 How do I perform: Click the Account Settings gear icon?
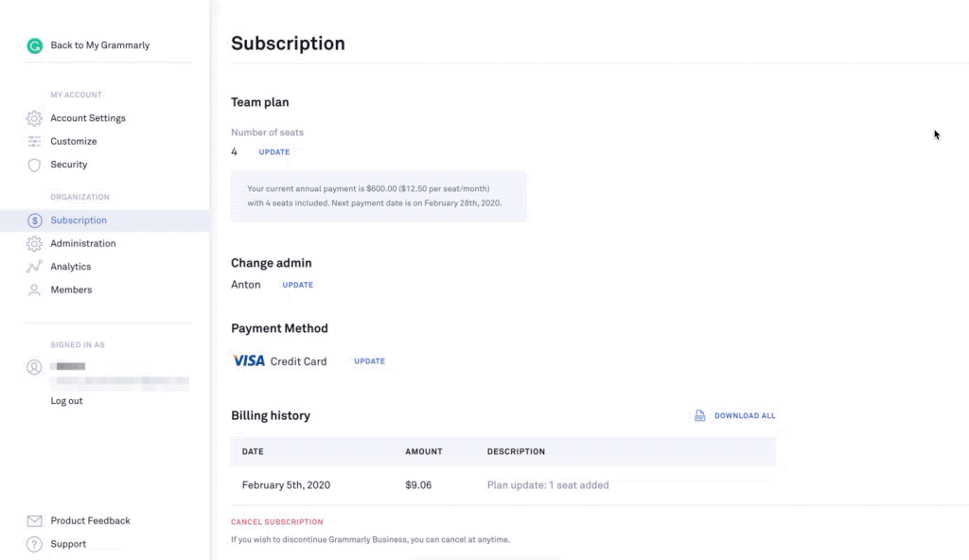coord(34,118)
